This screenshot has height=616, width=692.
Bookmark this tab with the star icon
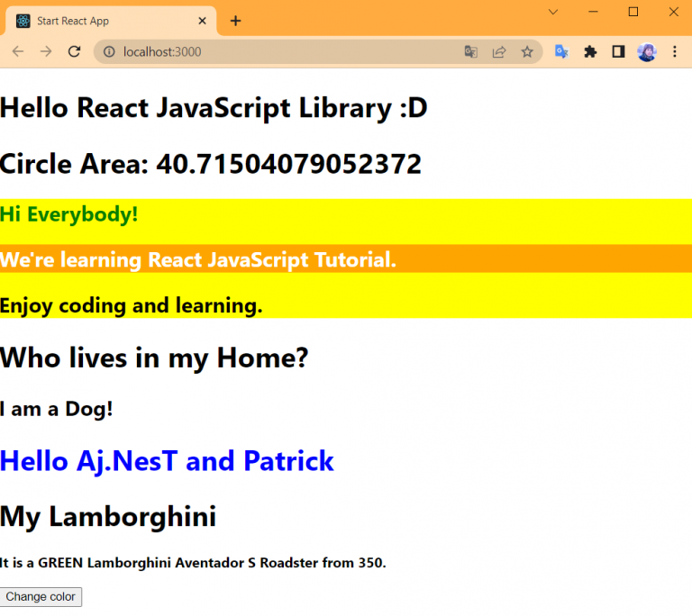527,52
